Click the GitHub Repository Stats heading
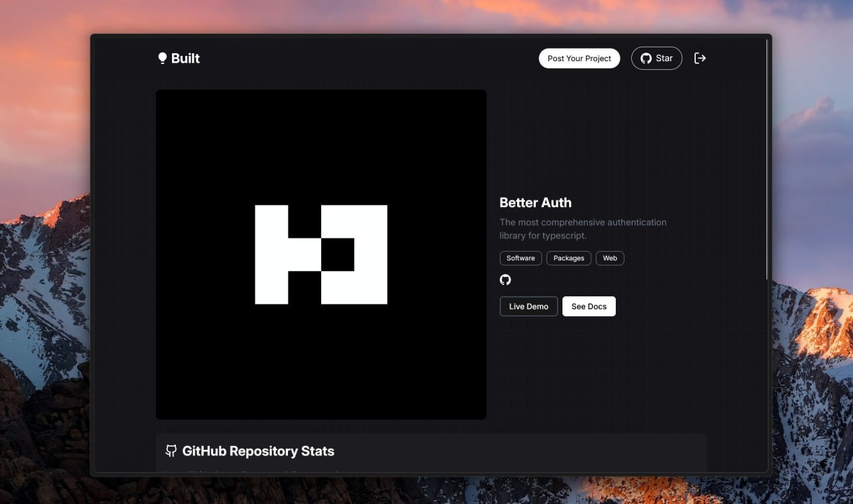 coord(258,451)
